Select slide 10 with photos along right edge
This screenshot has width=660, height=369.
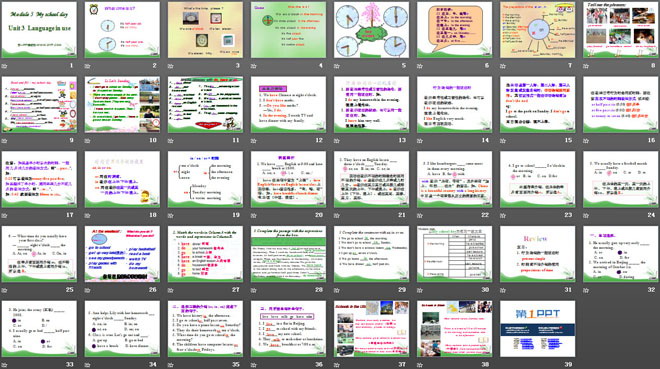(x=122, y=105)
